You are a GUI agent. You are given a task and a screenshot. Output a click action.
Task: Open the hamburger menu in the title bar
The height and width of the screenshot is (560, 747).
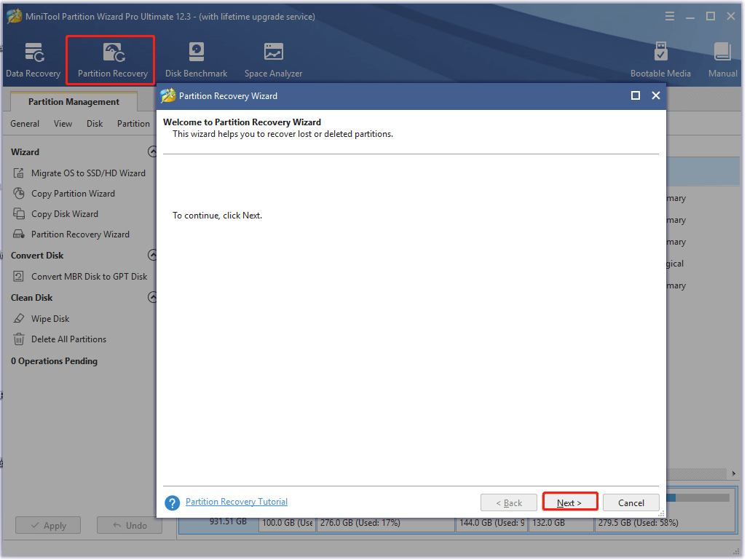pyautogui.click(x=669, y=17)
